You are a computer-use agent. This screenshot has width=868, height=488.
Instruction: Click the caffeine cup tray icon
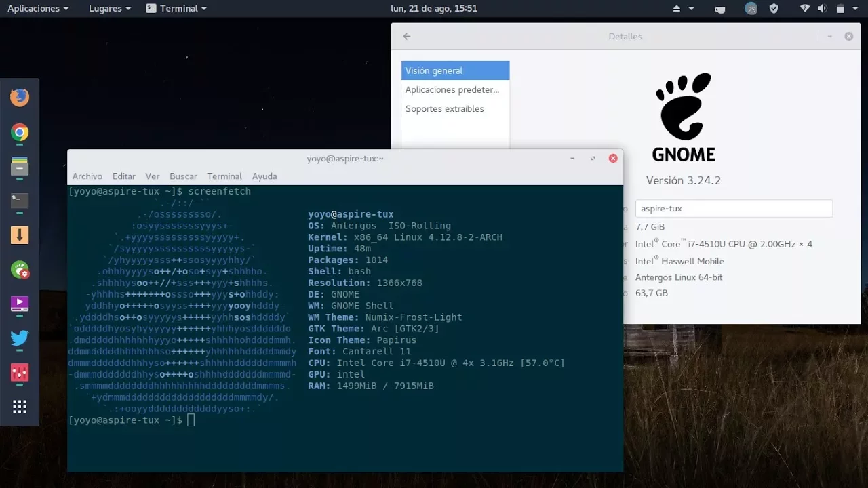pyautogui.click(x=720, y=9)
